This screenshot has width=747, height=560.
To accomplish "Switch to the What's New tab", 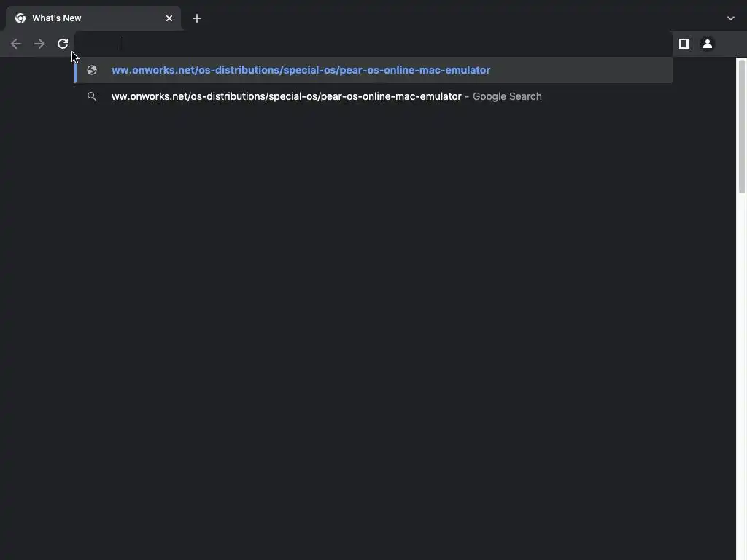I will tap(93, 18).
